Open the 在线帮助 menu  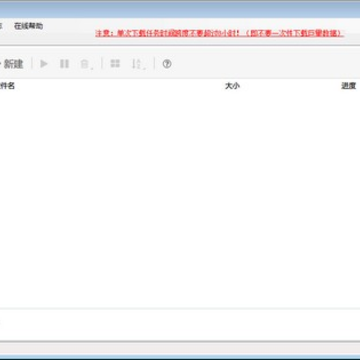tap(28, 26)
